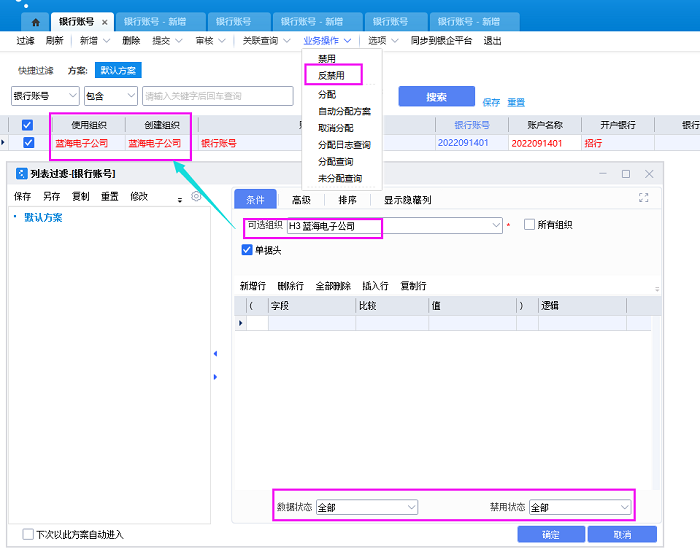The image size is (700, 560).
Task: Uncheck the 单据头 checkbox
Action: coord(247,250)
